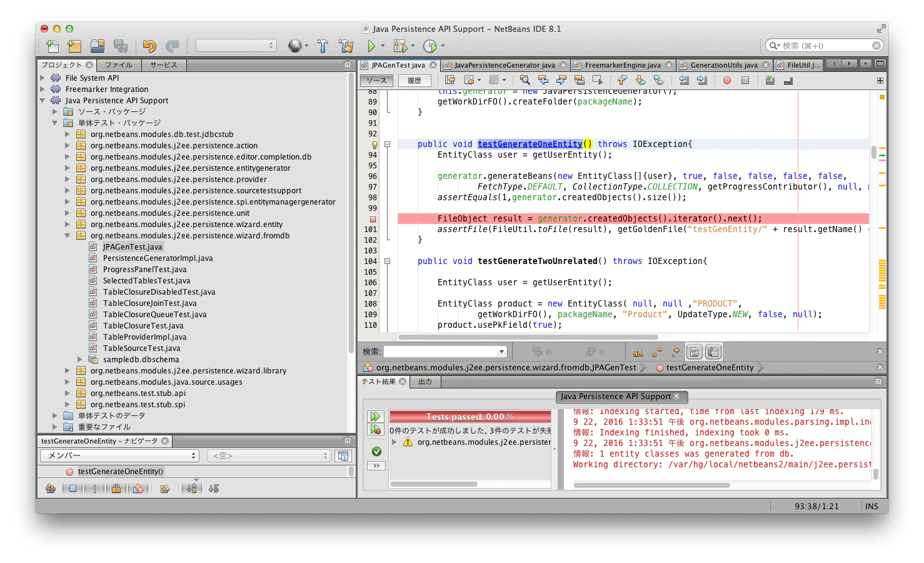Click the Last Edit location icon in editor toolbar
The width and height of the screenshot is (924, 563).
pos(450,80)
